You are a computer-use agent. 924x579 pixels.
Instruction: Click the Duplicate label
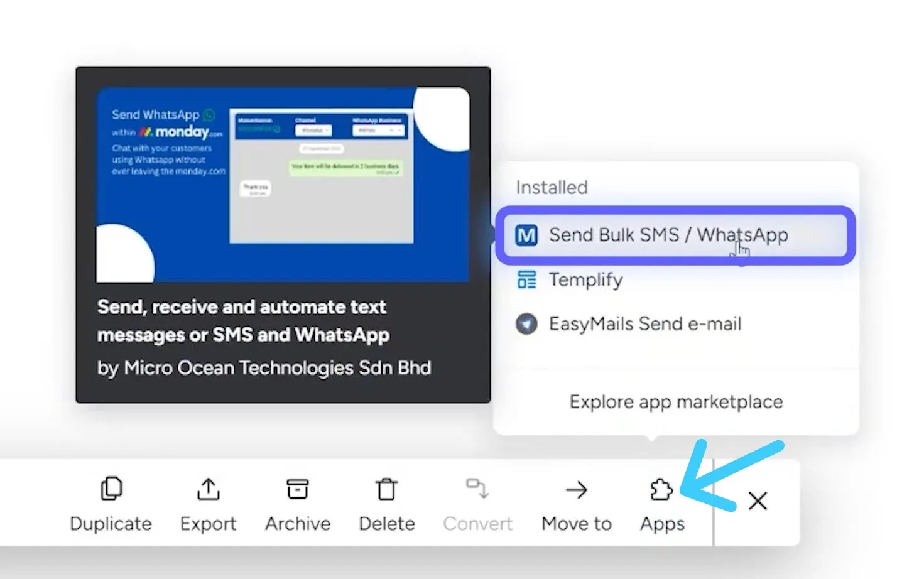(x=111, y=524)
